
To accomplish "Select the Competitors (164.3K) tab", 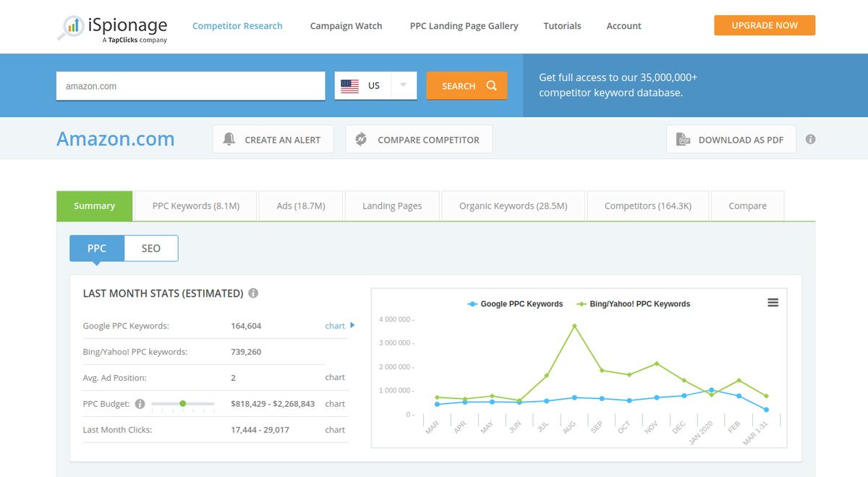I will click(648, 206).
